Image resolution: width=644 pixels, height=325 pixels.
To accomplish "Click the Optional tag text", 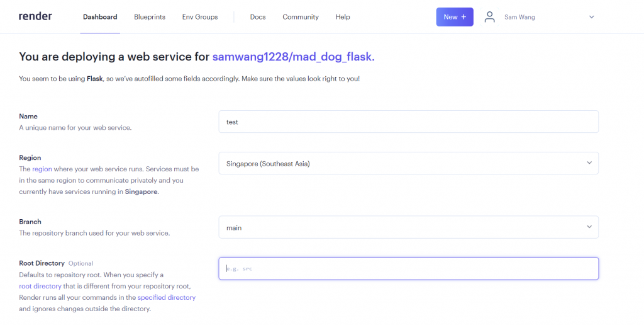I will [x=80, y=263].
